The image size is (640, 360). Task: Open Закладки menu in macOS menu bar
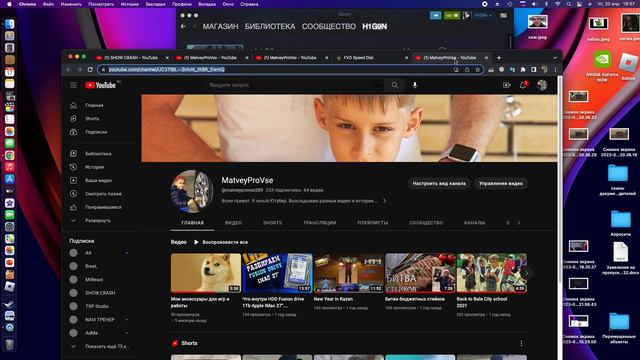click(x=156, y=4)
